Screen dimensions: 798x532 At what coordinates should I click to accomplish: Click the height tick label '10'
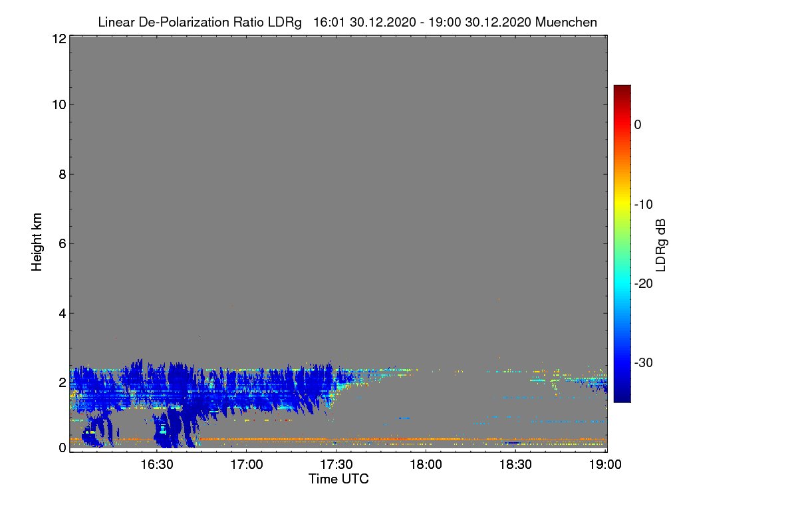point(58,105)
